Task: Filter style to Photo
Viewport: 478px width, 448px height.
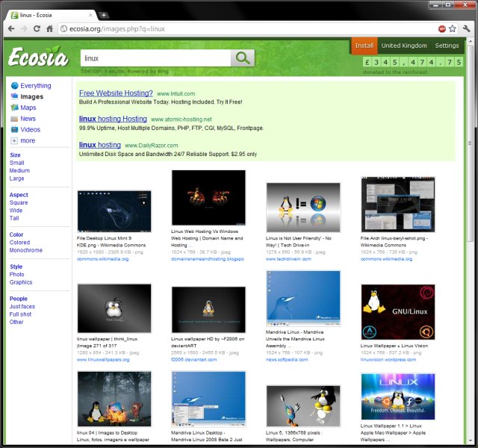Action: (16, 274)
